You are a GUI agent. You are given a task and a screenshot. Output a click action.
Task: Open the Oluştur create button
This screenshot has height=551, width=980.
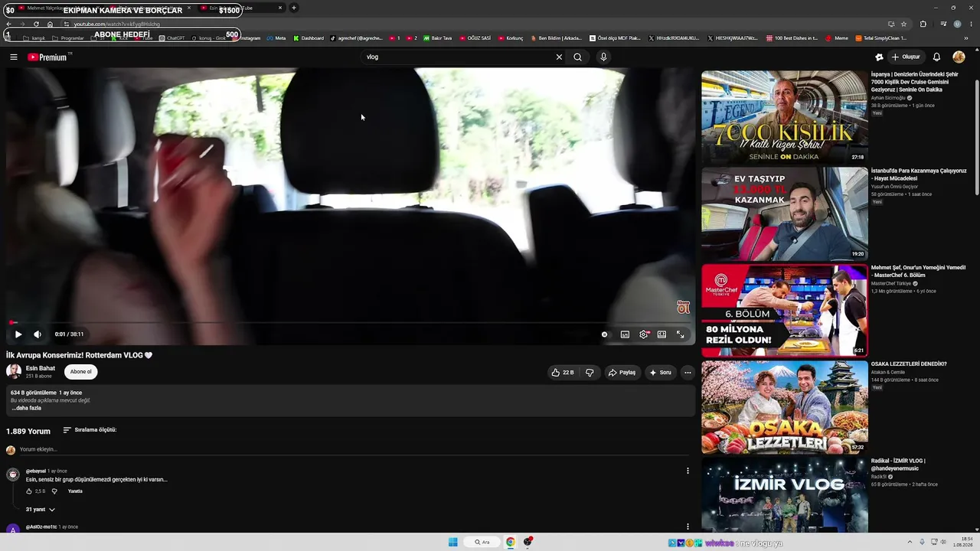click(x=906, y=57)
